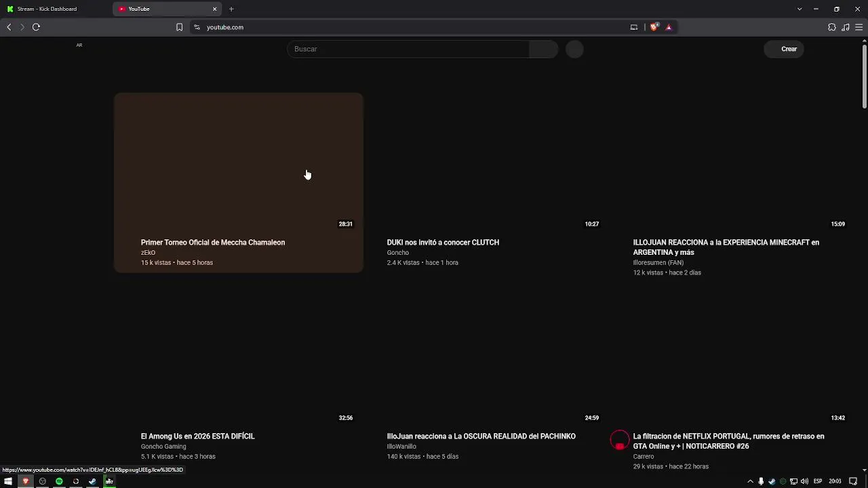
Task: Click '12 k vistas • hace 2 días' text
Action: (667, 273)
